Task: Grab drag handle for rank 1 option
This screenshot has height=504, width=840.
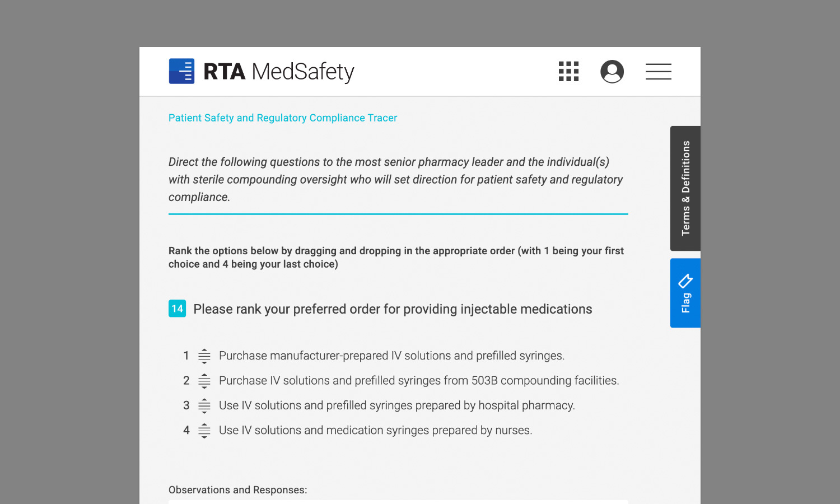Action: point(204,356)
